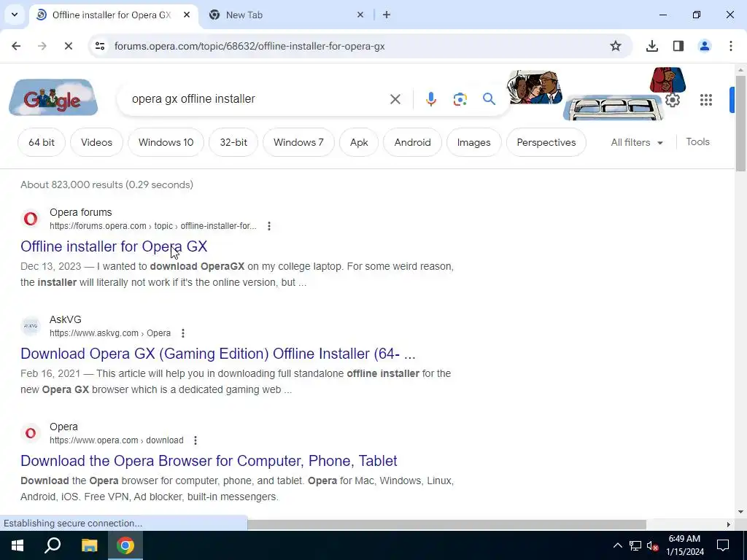Open the site information icon in address bar
Viewport: 747px width, 560px height.
pyautogui.click(x=99, y=46)
